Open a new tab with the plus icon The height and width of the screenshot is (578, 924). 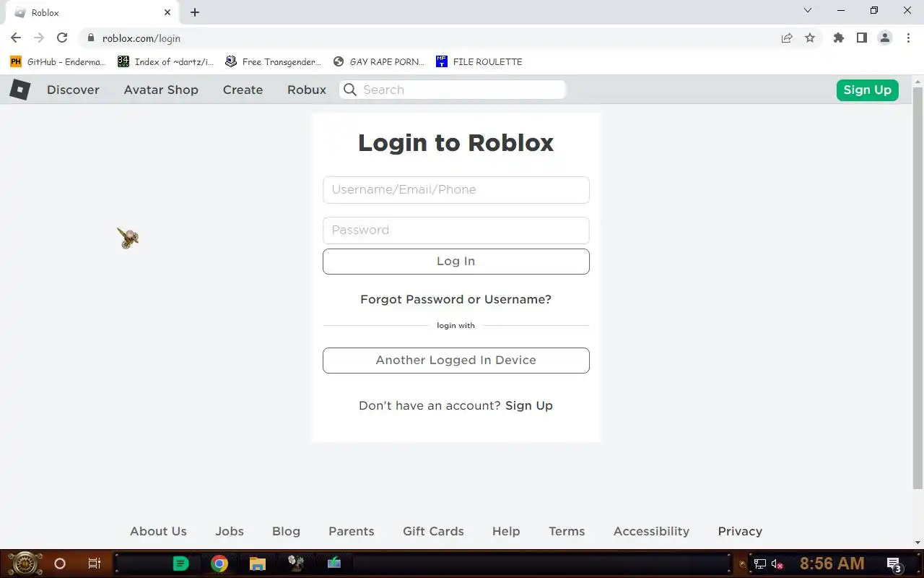pyautogui.click(x=195, y=12)
